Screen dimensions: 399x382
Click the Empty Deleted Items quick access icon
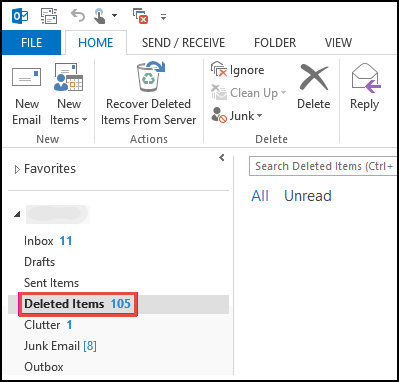point(140,16)
